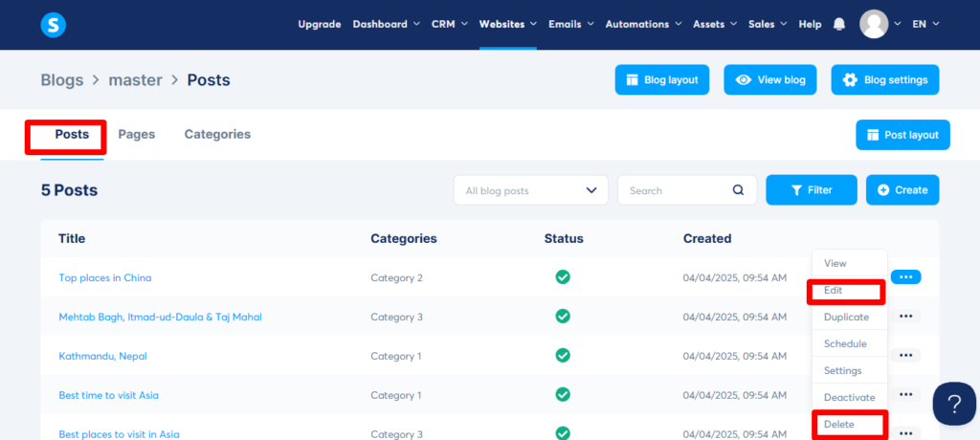Click the user avatar profile picture
The image size is (980, 440).
pos(874,24)
